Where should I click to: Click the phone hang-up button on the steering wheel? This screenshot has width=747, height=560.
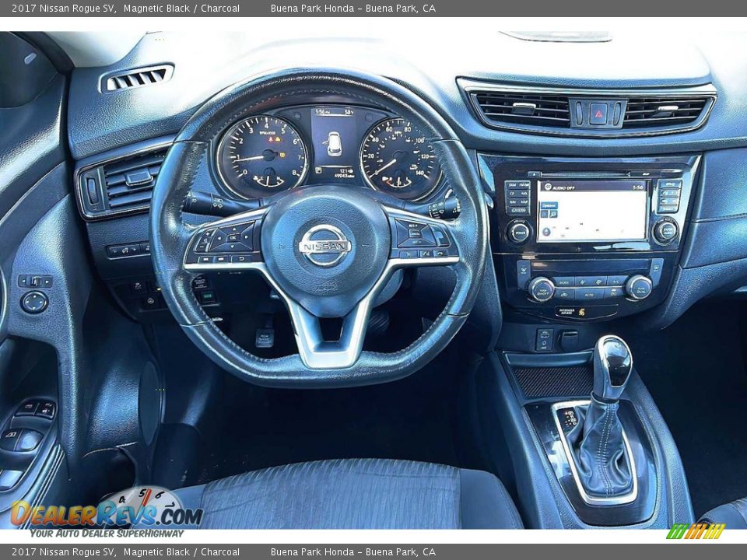(440, 254)
